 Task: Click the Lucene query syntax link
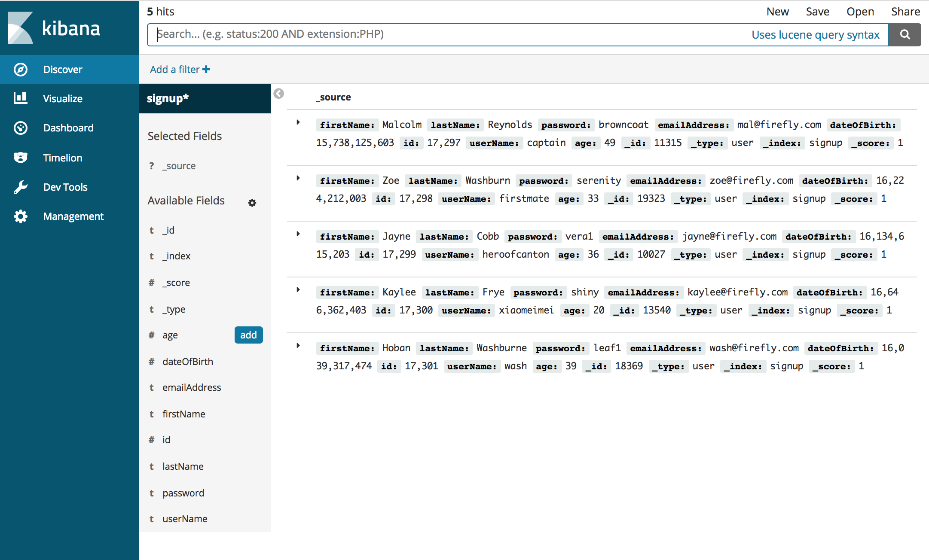click(816, 34)
